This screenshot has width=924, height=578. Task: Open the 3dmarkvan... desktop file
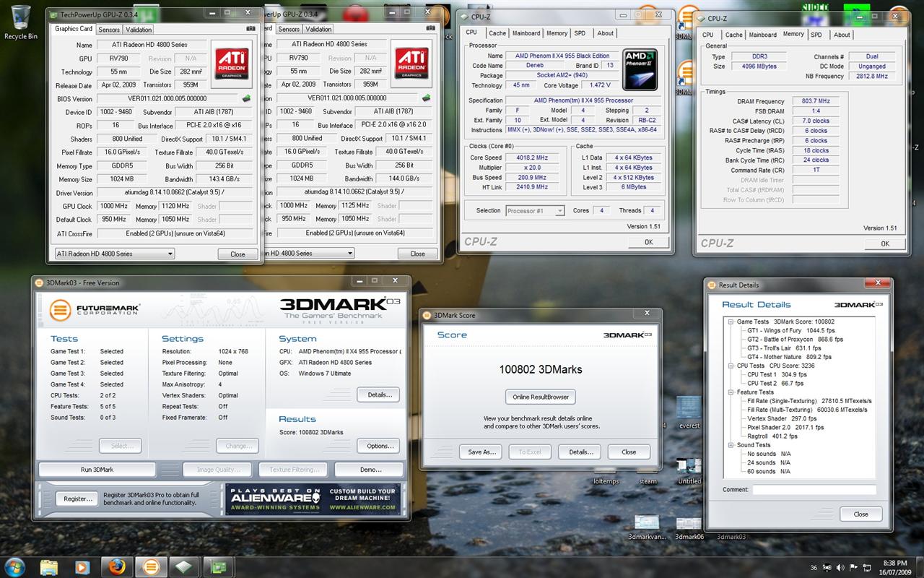[646, 527]
